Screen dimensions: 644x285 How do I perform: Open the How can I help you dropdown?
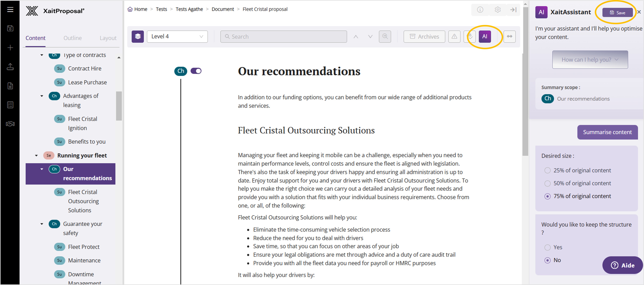point(590,59)
